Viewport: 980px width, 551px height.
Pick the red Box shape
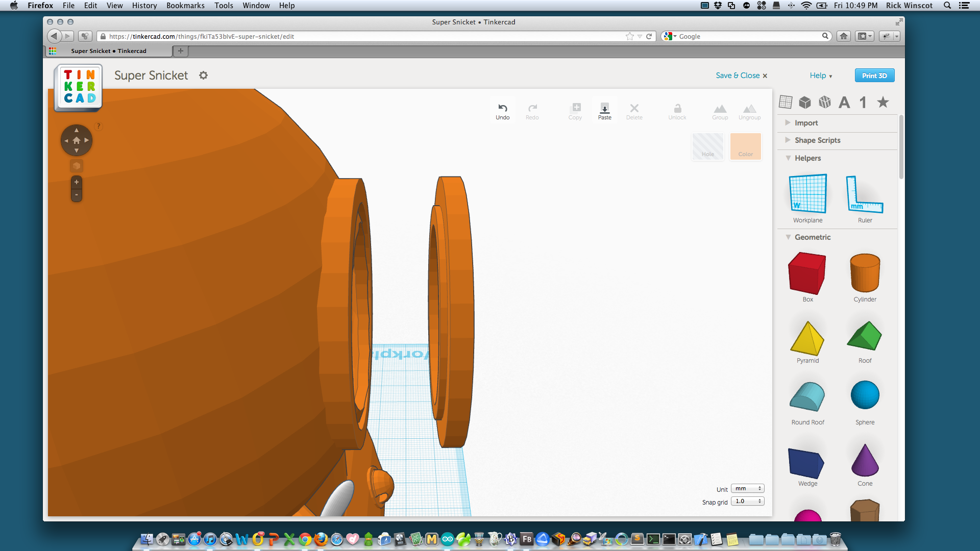pos(807,273)
